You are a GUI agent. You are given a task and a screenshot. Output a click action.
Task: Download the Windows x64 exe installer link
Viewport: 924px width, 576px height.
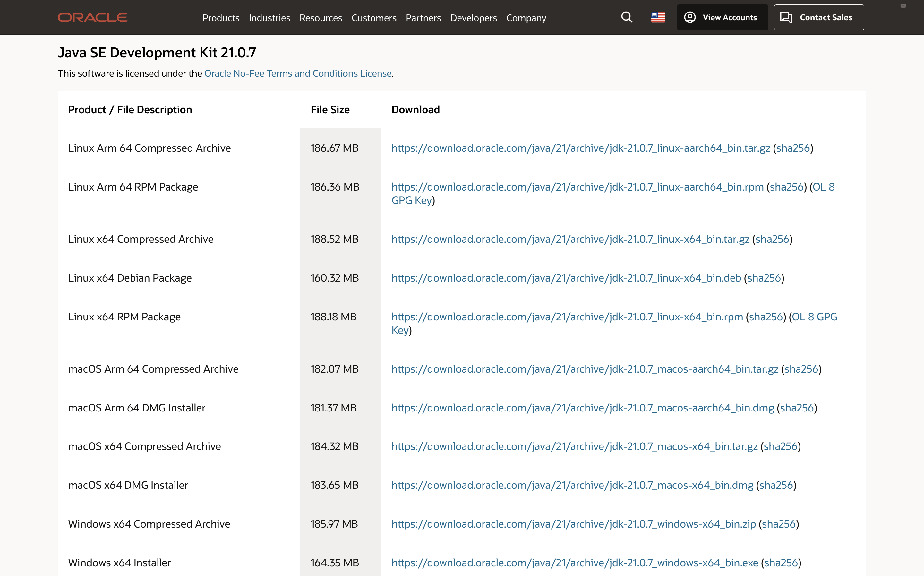tap(575, 563)
